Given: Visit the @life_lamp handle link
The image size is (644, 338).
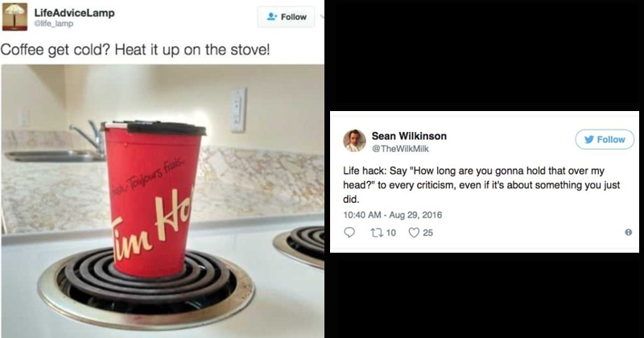Looking at the screenshot, I should tap(54, 24).
